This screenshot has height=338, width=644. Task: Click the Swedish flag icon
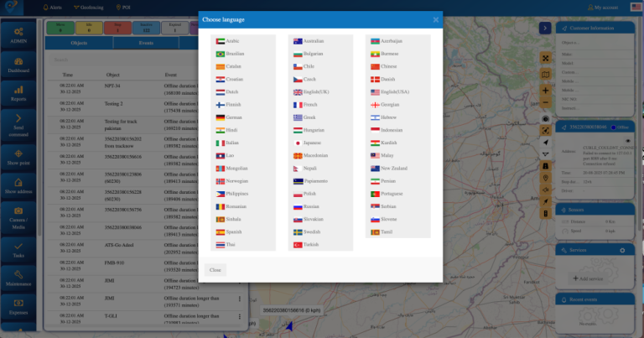click(297, 231)
